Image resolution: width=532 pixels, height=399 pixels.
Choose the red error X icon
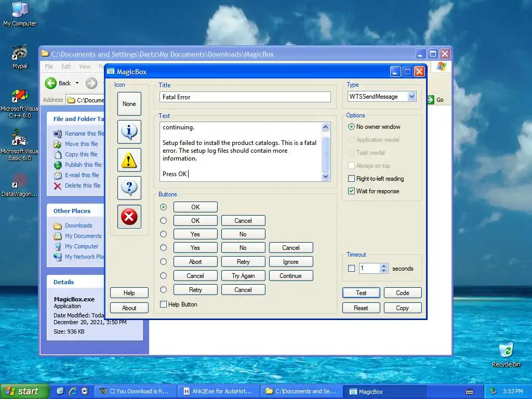pos(129,217)
